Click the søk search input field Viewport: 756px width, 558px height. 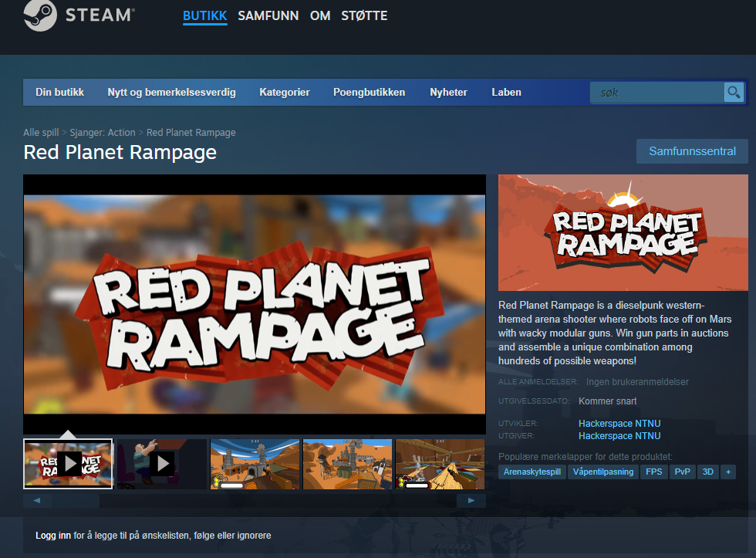click(657, 92)
